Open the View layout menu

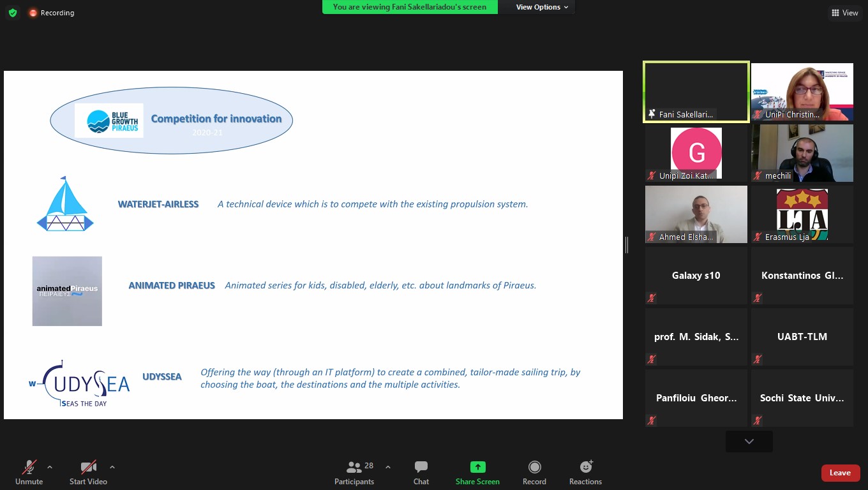click(844, 13)
